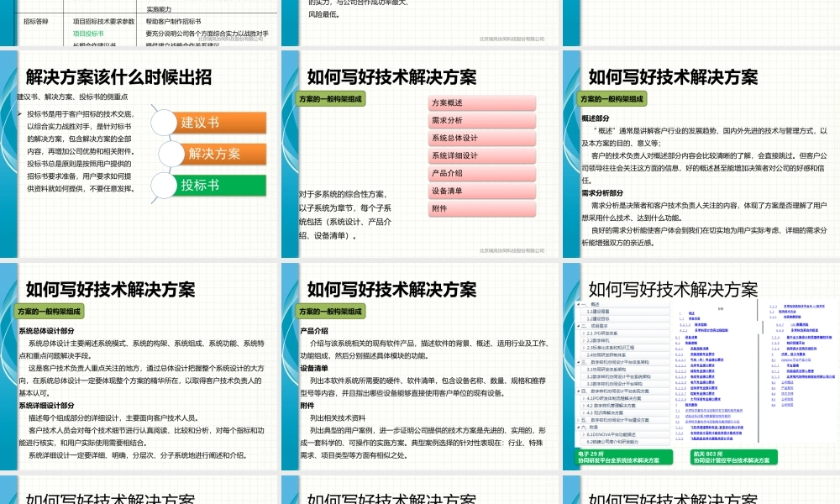Expand the 2.1 IPD研发体系 outline row
840x504 pixels.
(584, 333)
